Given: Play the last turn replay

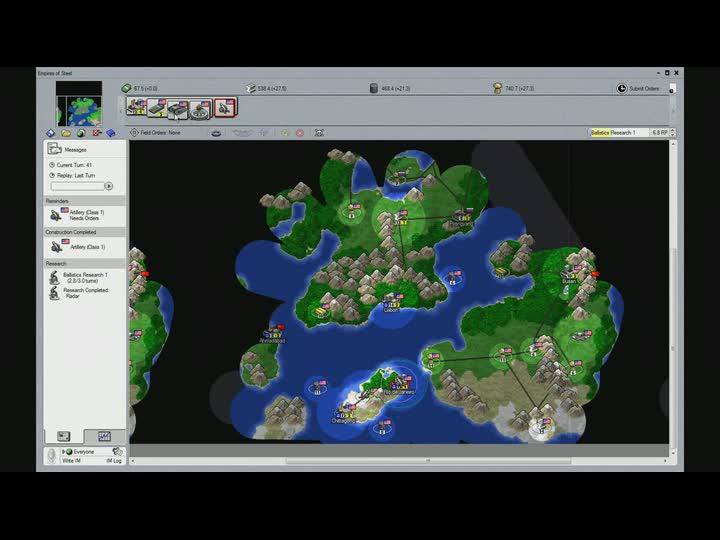Looking at the screenshot, I should [109, 186].
